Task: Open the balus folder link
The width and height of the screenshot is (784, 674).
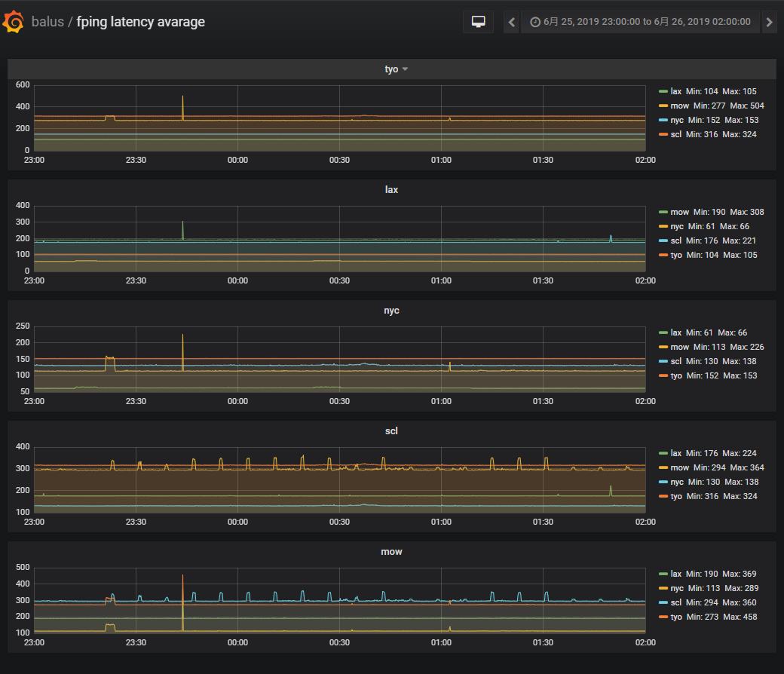Action: pos(47,22)
